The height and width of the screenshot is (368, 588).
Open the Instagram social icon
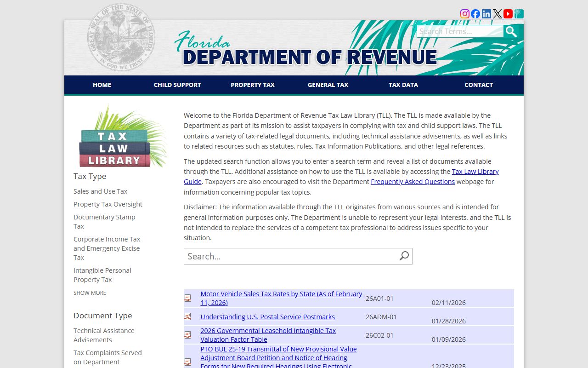click(465, 14)
